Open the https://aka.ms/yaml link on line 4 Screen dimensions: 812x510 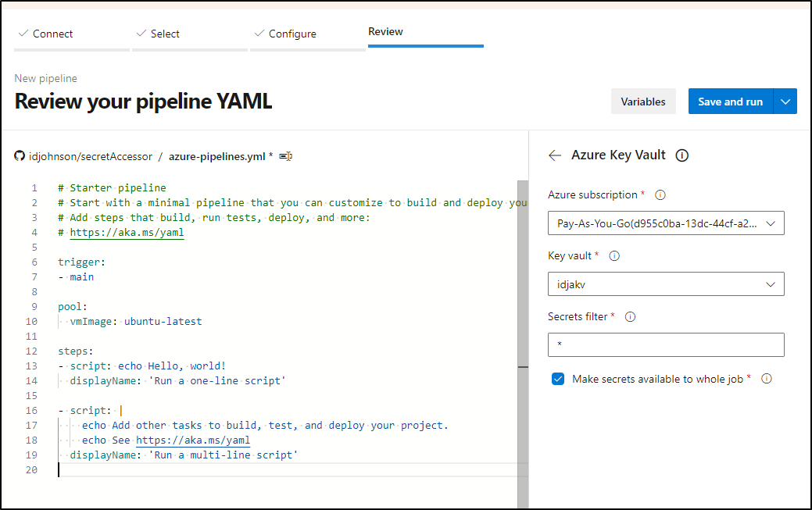pos(127,233)
